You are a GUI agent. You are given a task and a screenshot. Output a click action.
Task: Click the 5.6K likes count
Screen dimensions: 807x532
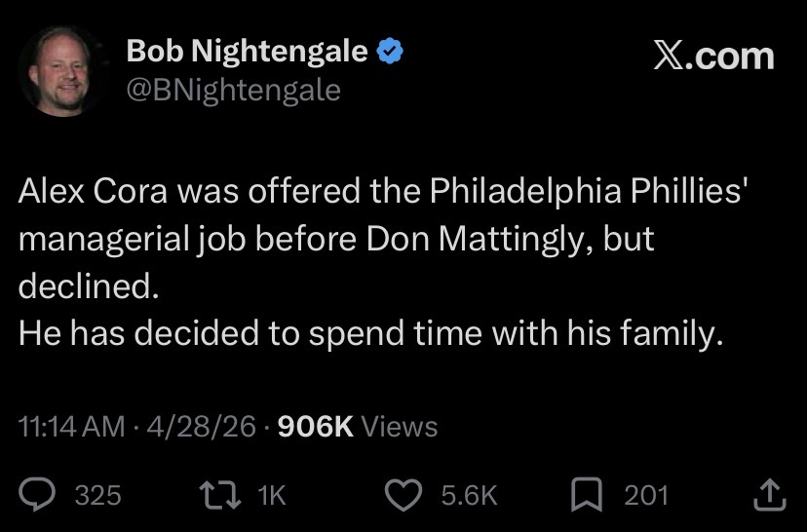(x=469, y=495)
